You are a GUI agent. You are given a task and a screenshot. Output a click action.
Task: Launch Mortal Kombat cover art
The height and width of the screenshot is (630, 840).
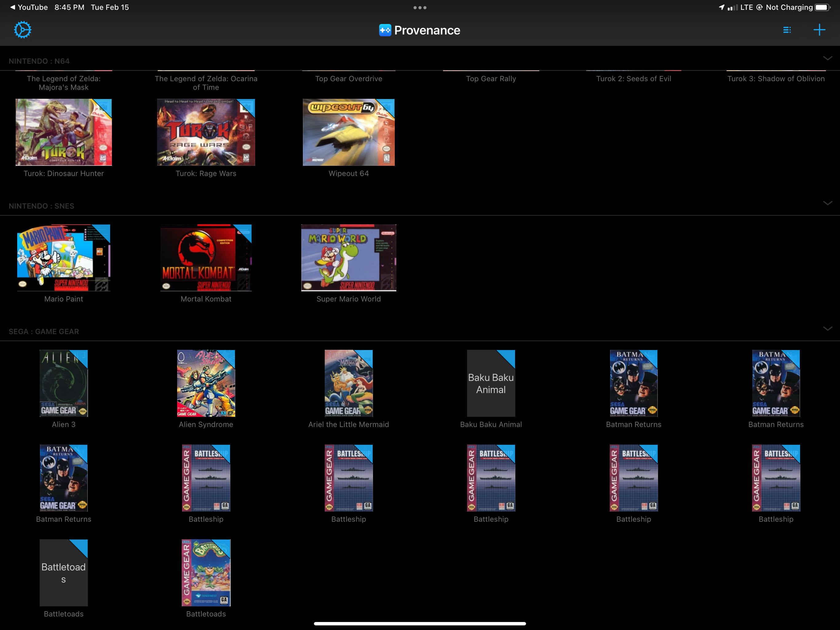(206, 257)
